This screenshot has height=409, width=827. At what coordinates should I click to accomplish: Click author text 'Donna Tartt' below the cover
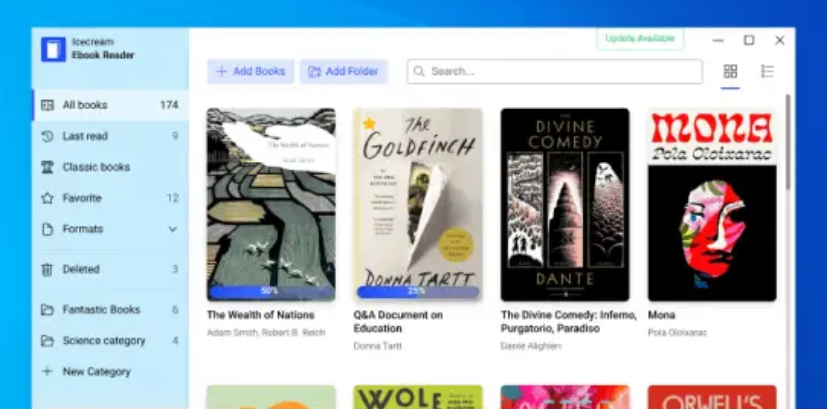(x=378, y=346)
